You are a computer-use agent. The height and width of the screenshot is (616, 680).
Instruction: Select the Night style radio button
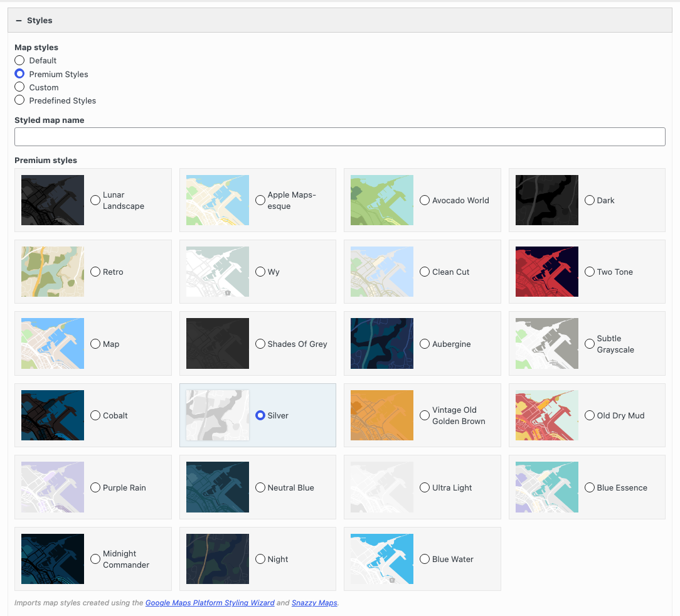(x=260, y=559)
